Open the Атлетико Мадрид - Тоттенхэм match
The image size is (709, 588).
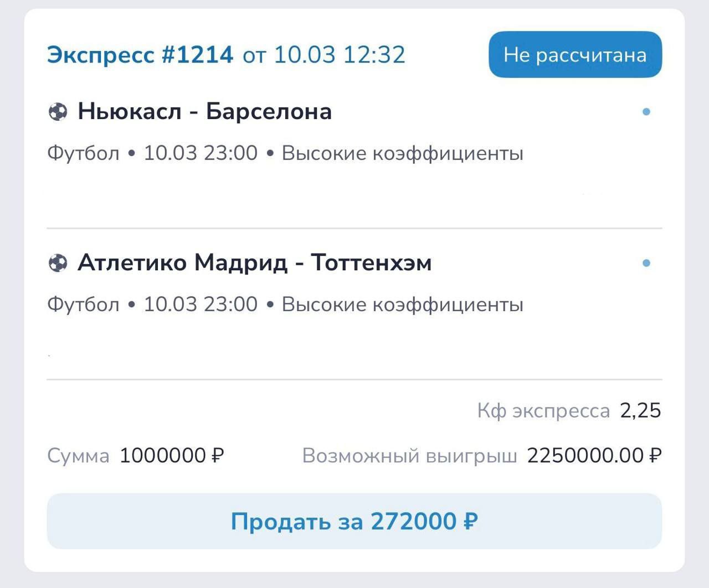pyautogui.click(x=254, y=263)
